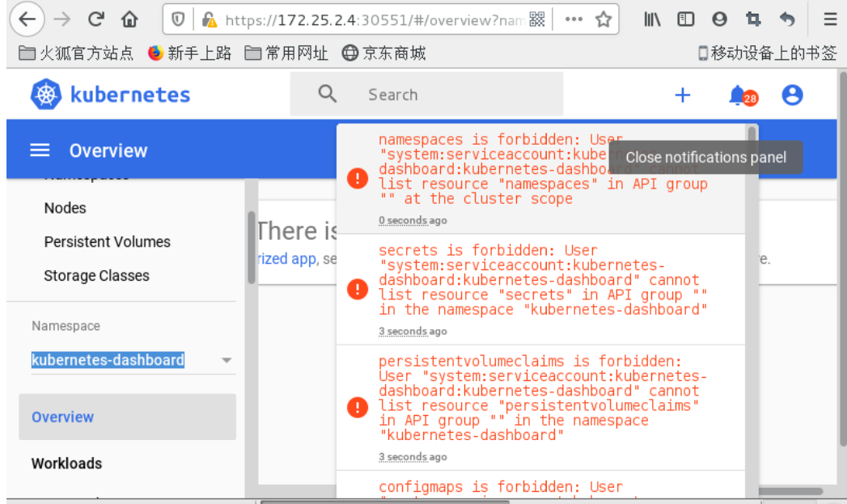This screenshot has height=504, width=847.
Task: Select Workloads in the sidebar
Action: [x=66, y=464]
